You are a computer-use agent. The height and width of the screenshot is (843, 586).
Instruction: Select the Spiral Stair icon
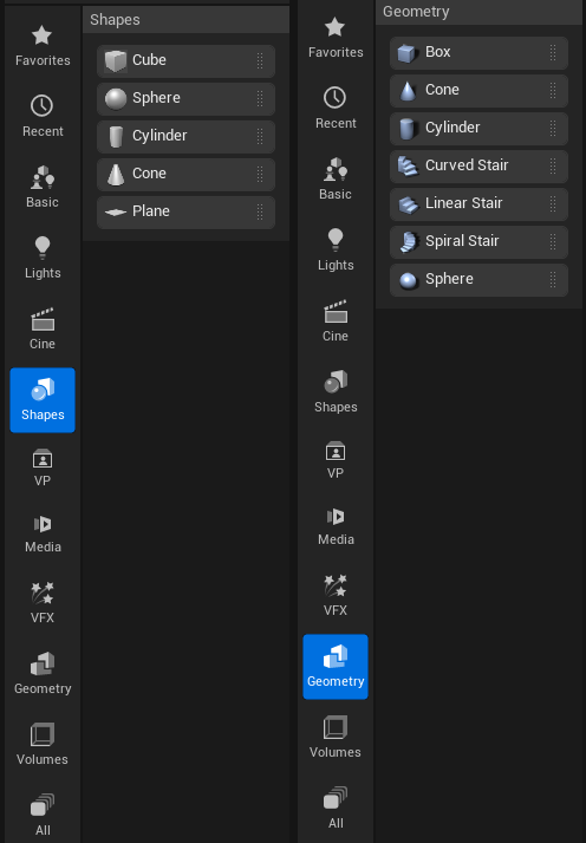[x=408, y=241]
